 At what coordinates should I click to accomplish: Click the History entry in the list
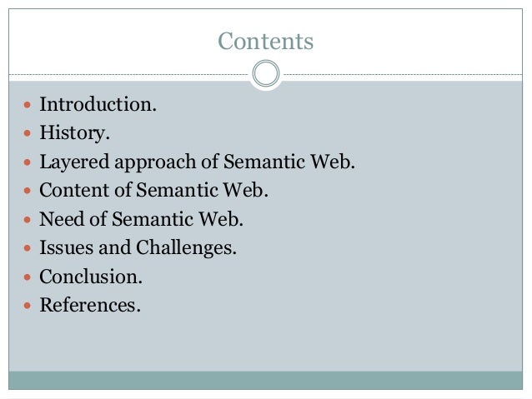(x=75, y=134)
